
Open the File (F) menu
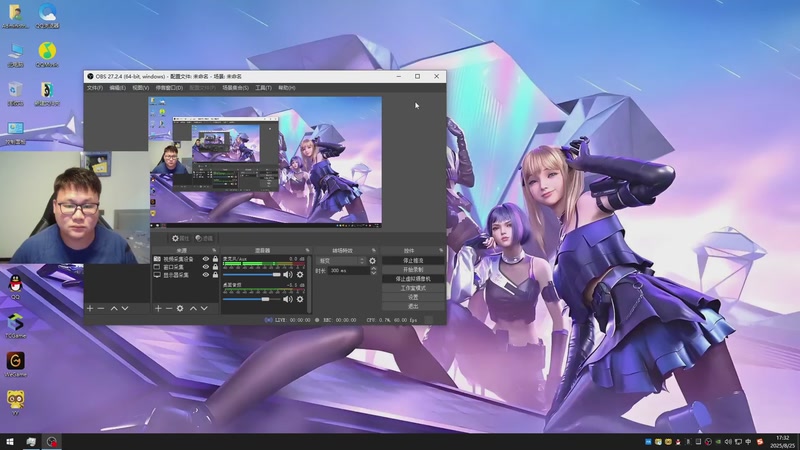pyautogui.click(x=94, y=88)
